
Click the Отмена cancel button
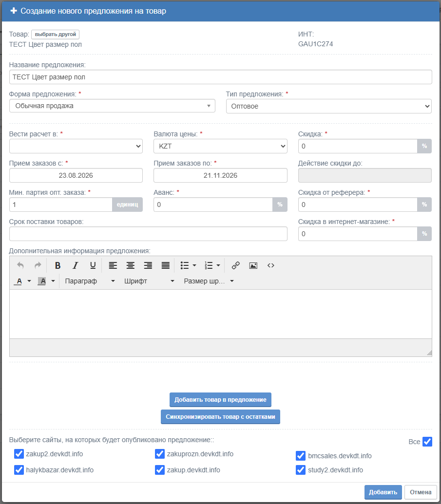421,492
